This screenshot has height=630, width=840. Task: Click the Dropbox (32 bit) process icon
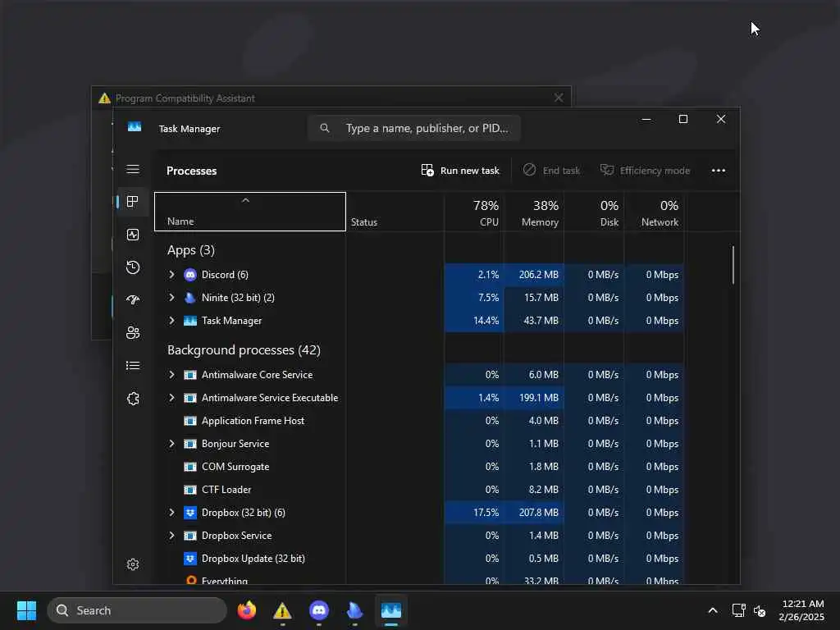(x=190, y=513)
